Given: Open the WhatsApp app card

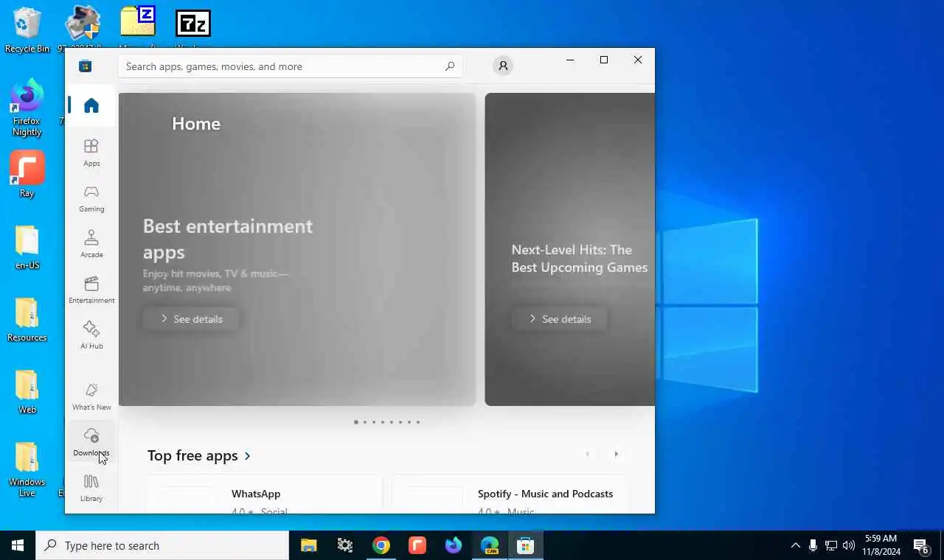Looking at the screenshot, I should point(264,494).
